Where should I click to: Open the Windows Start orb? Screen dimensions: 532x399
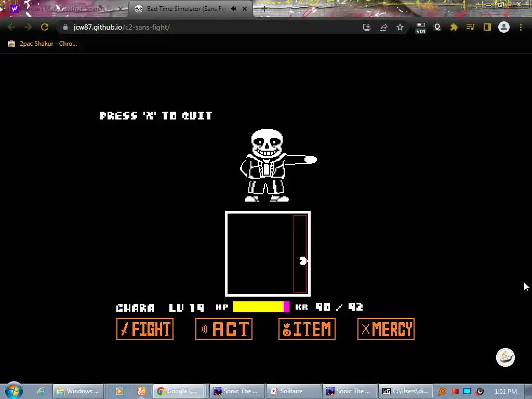(14, 391)
